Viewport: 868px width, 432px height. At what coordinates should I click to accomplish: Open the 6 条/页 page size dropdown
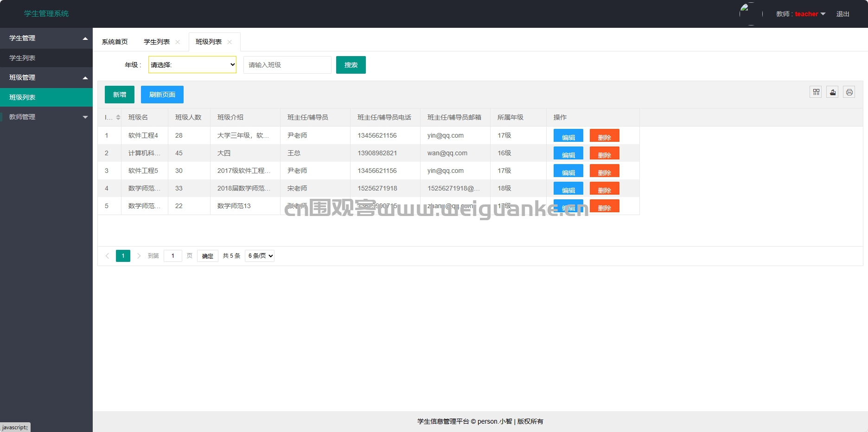pos(260,256)
